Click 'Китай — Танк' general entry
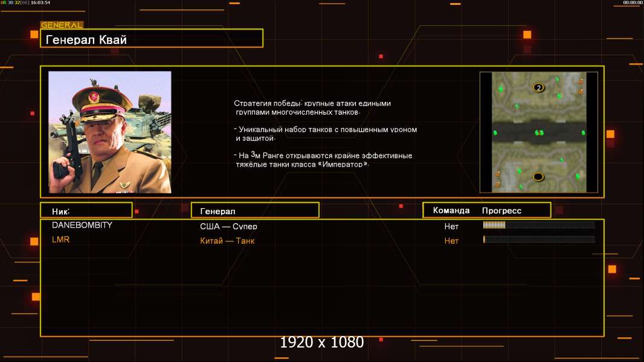Image resolution: width=644 pixels, height=362 pixels. pyautogui.click(x=227, y=241)
